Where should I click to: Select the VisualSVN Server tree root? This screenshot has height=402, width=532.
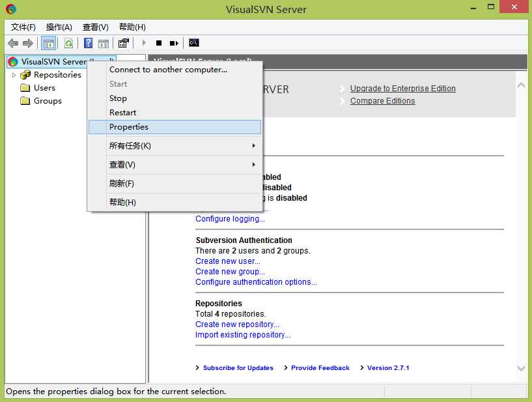[61, 61]
